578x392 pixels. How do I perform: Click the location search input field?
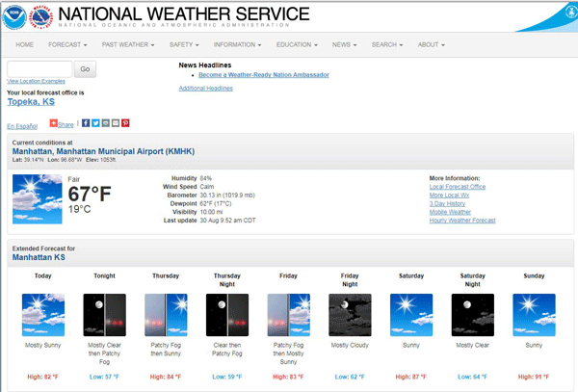pyautogui.click(x=39, y=69)
